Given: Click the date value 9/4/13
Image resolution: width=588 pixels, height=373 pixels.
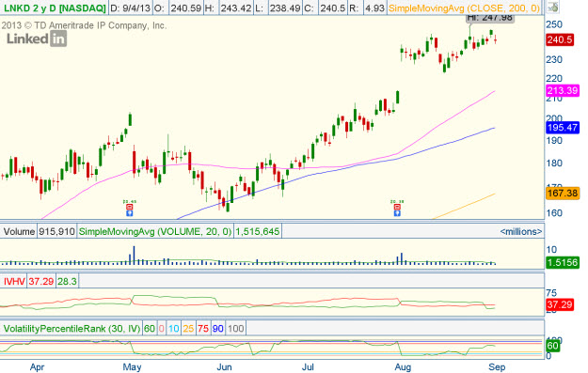Looking at the screenshot, I should (x=135, y=8).
